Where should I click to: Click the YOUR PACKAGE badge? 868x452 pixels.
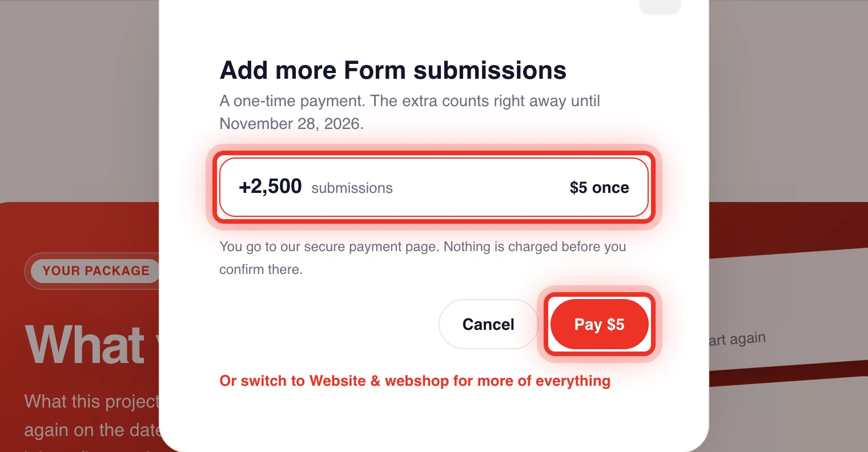[x=95, y=271]
